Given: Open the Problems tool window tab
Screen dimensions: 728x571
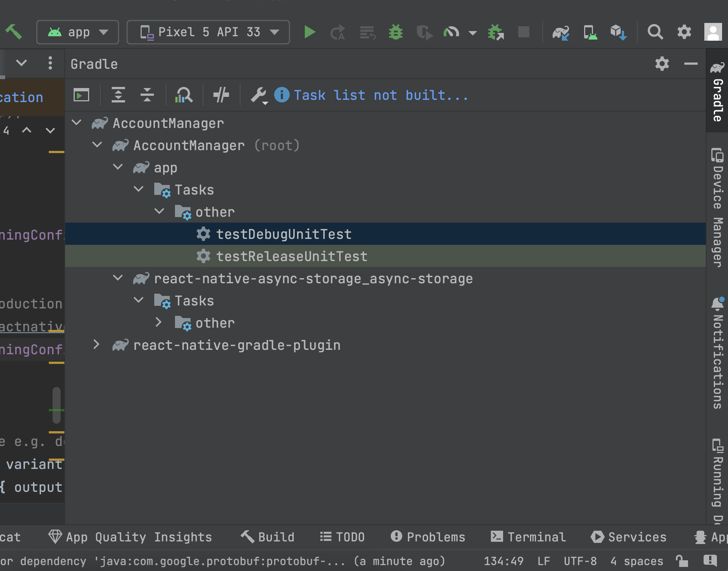Looking at the screenshot, I should [x=428, y=537].
